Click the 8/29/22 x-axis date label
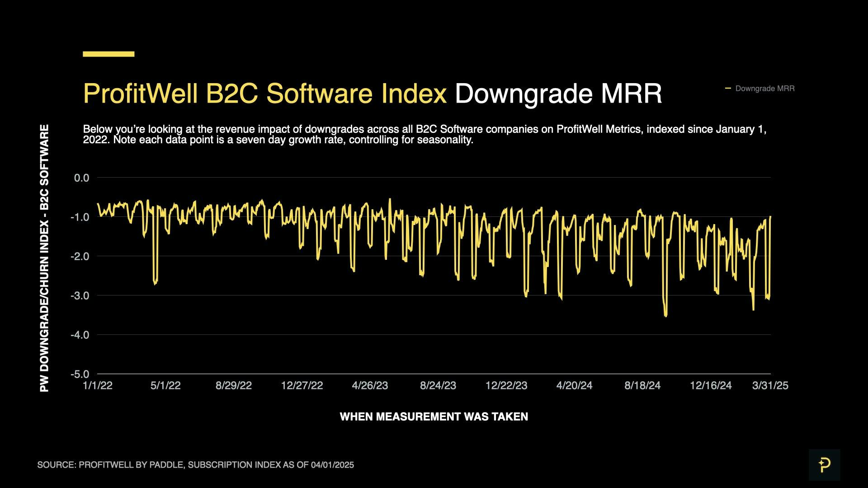This screenshot has width=868, height=488. (x=233, y=385)
